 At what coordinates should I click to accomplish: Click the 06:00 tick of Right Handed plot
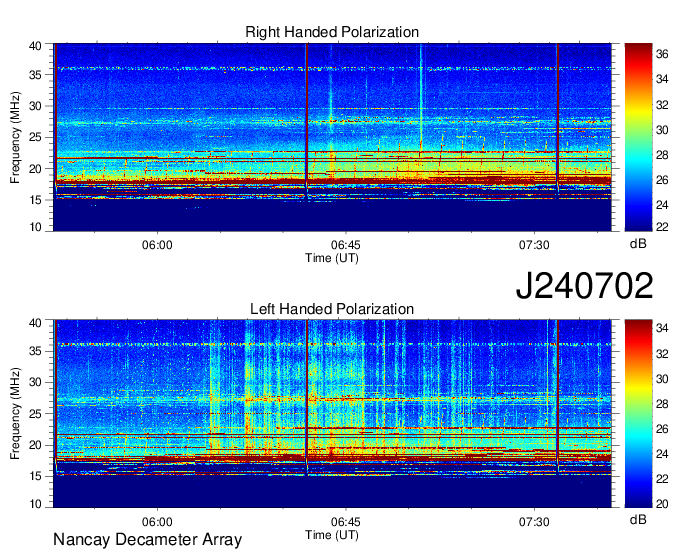tap(157, 245)
